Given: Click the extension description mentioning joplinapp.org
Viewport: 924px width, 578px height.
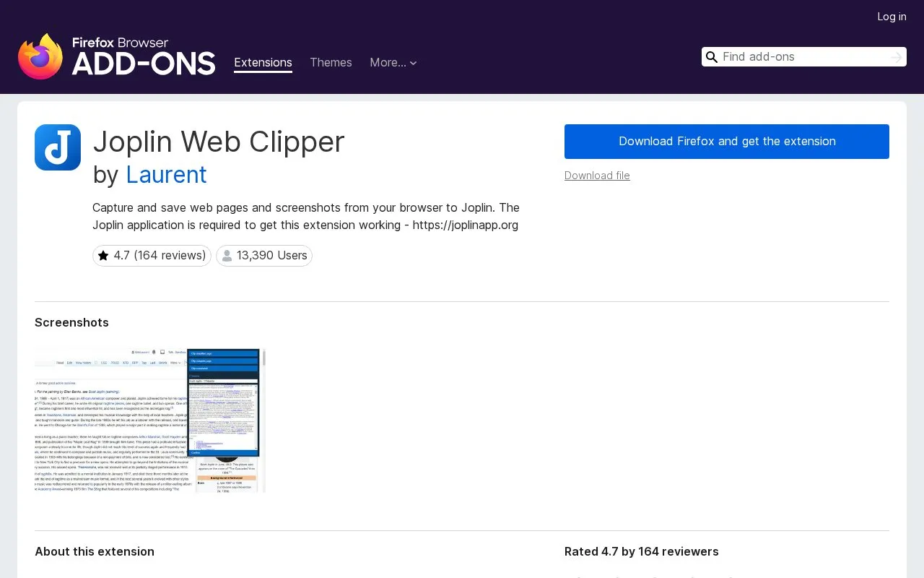Looking at the screenshot, I should click(x=306, y=216).
